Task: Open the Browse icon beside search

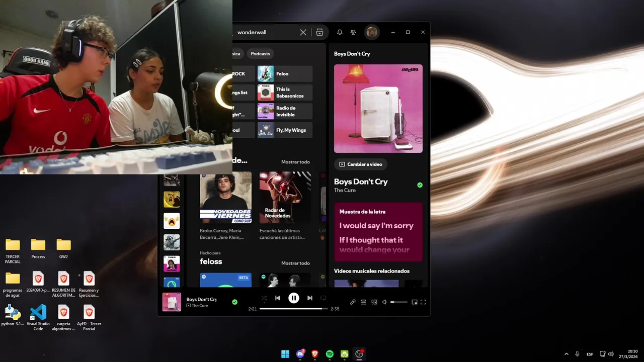Action: coord(319,32)
